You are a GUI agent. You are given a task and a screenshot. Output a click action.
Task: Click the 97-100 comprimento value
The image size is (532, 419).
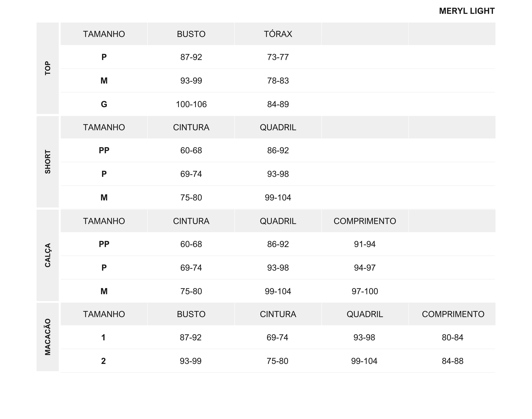[365, 291]
